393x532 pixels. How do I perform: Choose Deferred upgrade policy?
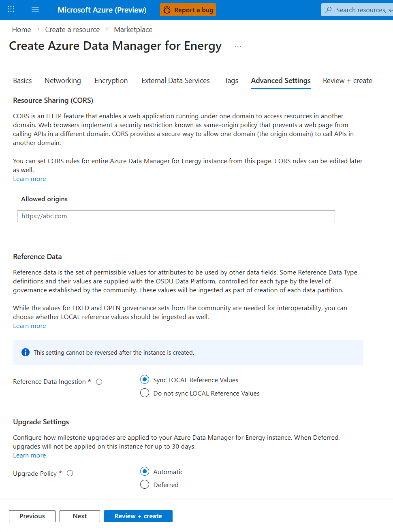pyautogui.click(x=145, y=484)
